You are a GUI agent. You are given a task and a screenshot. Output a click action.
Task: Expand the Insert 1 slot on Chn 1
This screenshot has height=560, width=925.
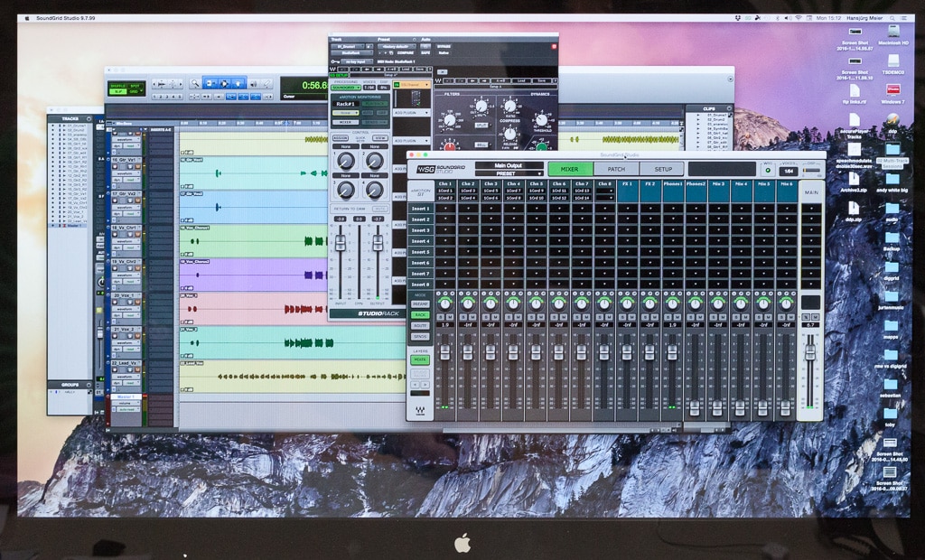click(x=445, y=209)
